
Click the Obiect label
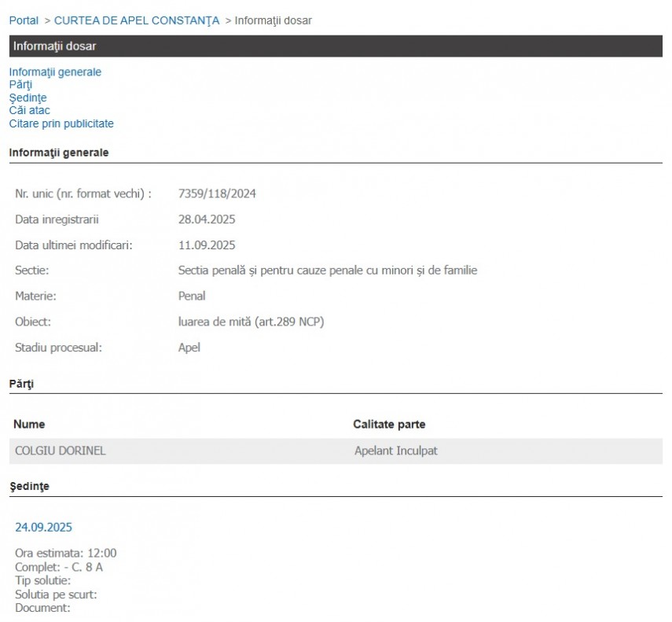[32, 322]
